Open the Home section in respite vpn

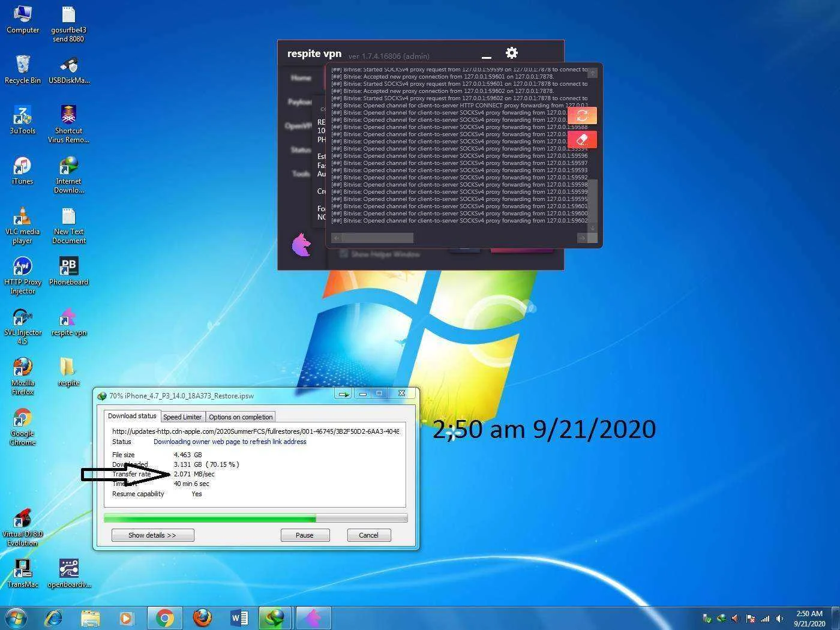pos(301,78)
